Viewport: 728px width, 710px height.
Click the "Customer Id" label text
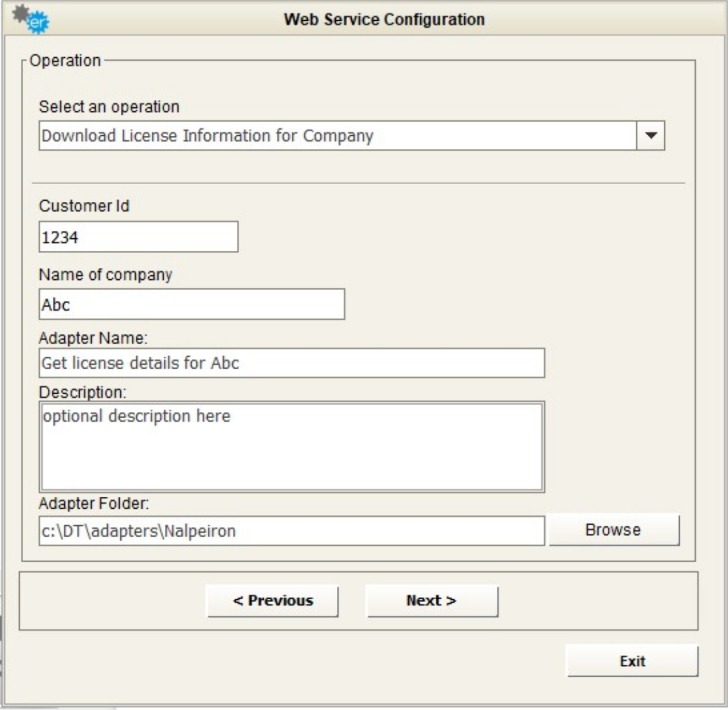tap(84, 206)
